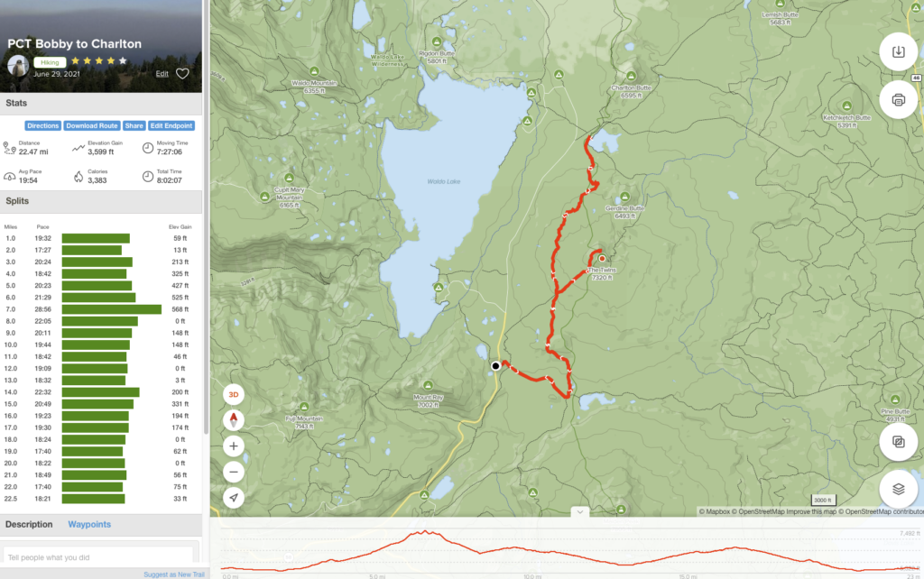Open the Hiking activity type tag

pos(50,62)
